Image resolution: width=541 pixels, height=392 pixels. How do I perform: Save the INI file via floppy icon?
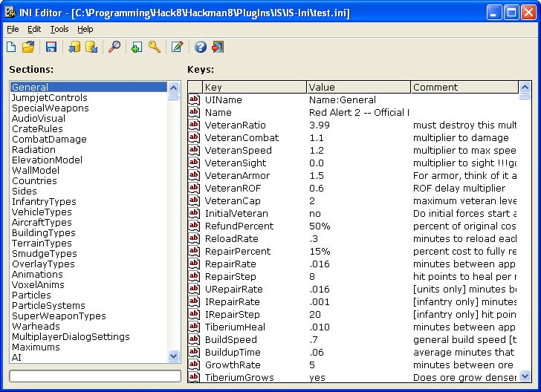click(51, 48)
